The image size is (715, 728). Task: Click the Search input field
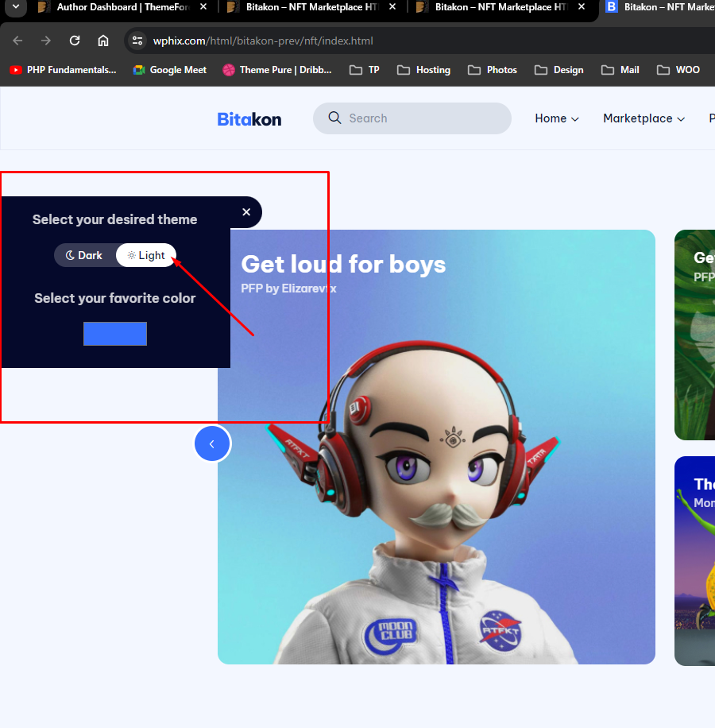click(412, 118)
